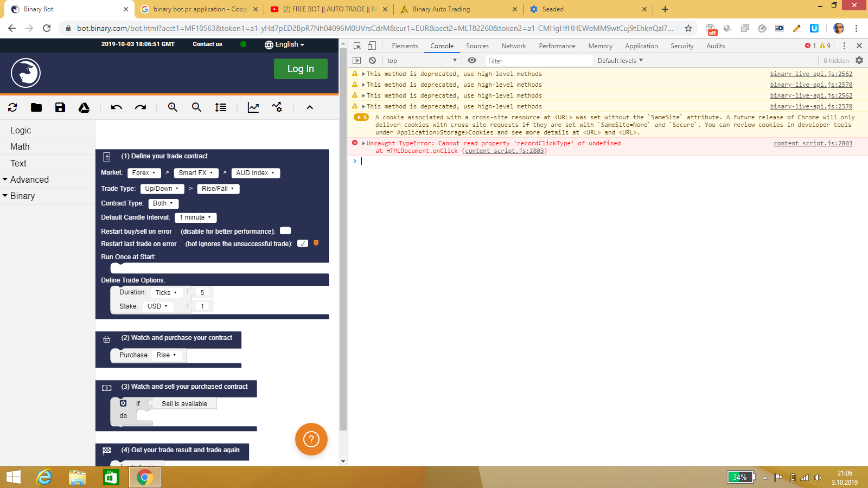
Task: Open the Contract Type Both dropdown
Action: [x=163, y=203]
